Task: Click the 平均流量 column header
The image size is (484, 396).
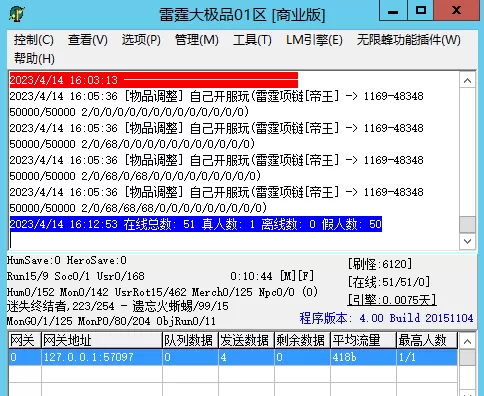Action: click(363, 340)
